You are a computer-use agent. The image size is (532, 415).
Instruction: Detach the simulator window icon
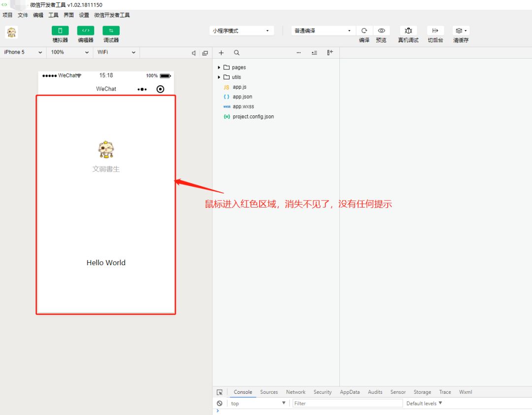[x=205, y=53]
